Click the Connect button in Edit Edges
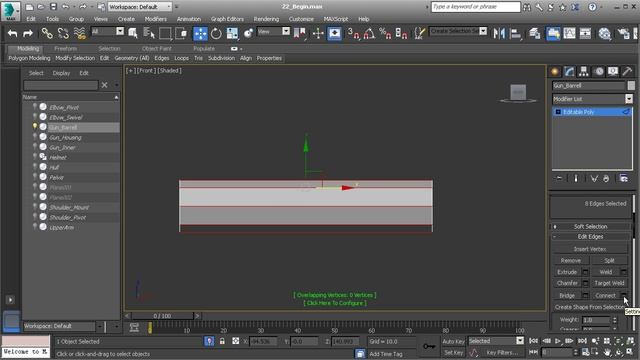 605,295
